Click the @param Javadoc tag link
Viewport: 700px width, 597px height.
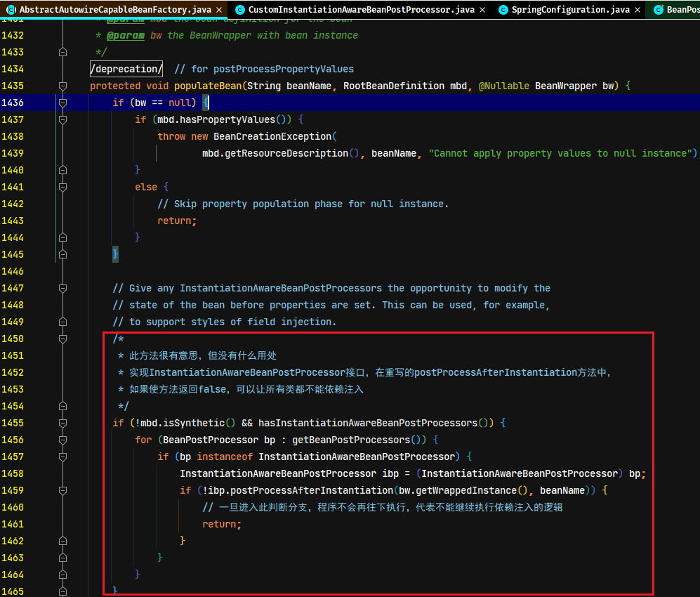[x=126, y=35]
